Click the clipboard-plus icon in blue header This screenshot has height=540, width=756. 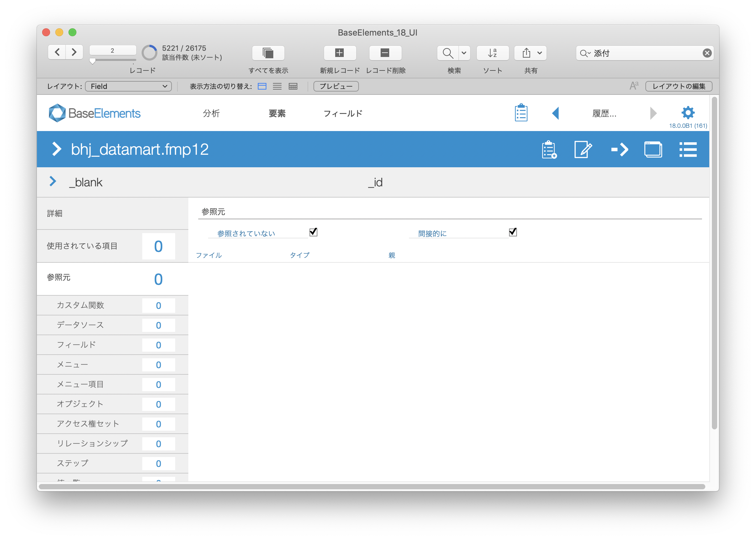pos(549,149)
